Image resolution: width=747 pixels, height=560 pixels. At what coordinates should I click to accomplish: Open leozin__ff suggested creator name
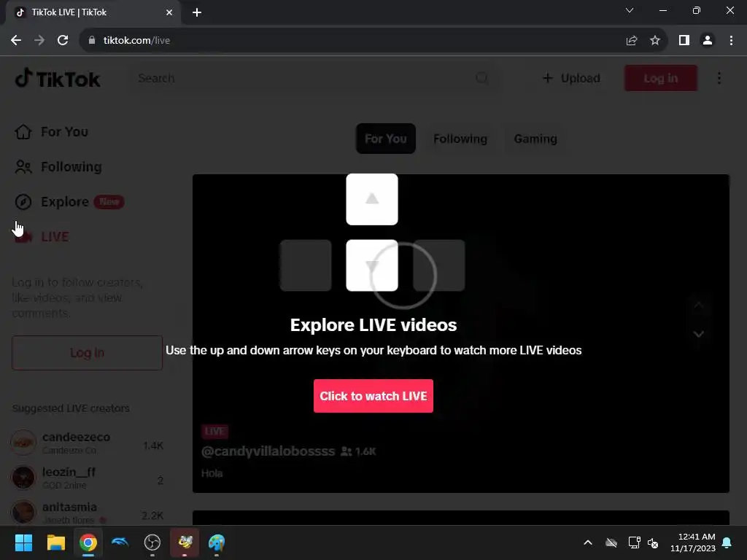coord(69,472)
